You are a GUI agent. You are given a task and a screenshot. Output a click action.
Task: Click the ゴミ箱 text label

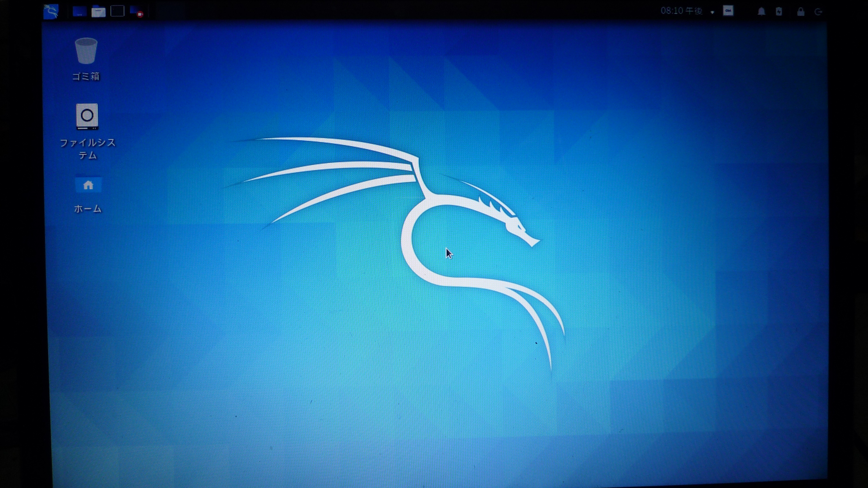pyautogui.click(x=86, y=77)
